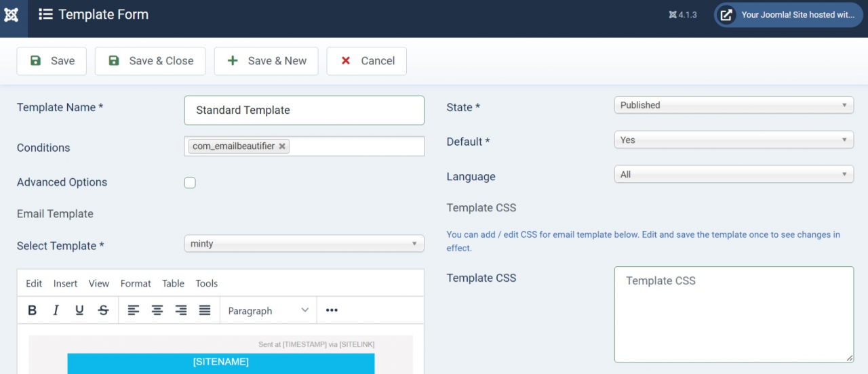This screenshot has height=374, width=868.
Task: Toggle Bold formatting in editor
Action: point(32,310)
